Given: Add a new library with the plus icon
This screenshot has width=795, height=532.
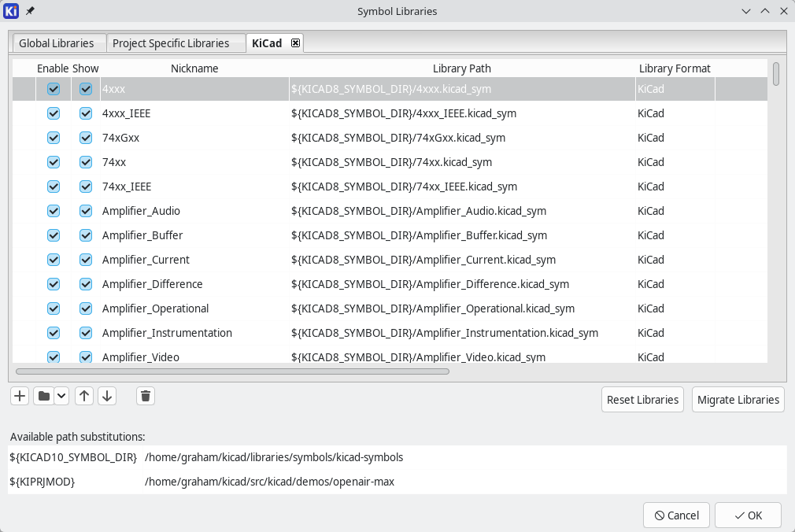Looking at the screenshot, I should (19, 396).
